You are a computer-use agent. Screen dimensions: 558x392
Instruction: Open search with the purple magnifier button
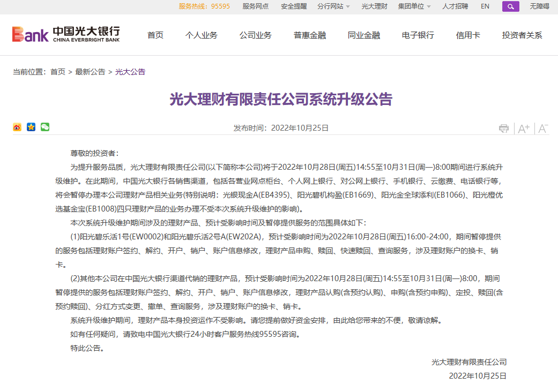coord(511,6)
